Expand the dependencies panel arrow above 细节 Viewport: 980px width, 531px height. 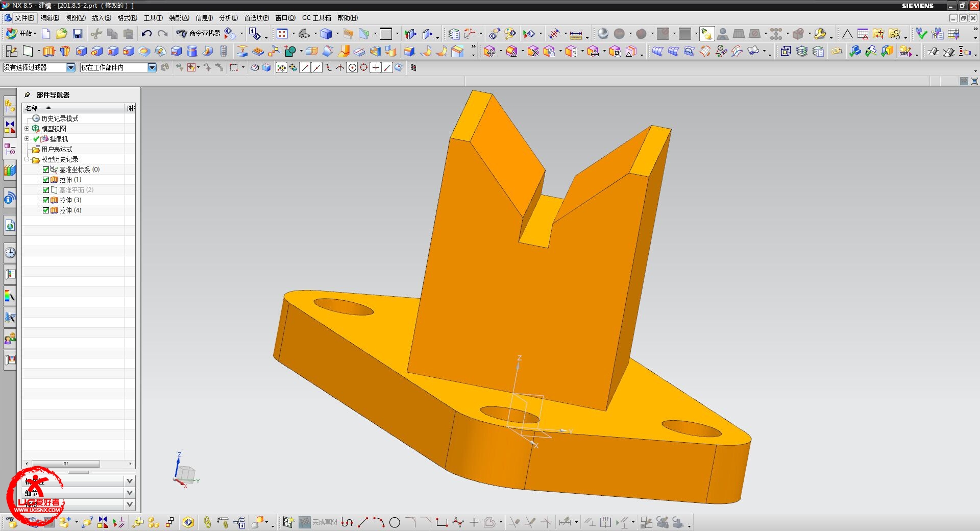(130, 481)
